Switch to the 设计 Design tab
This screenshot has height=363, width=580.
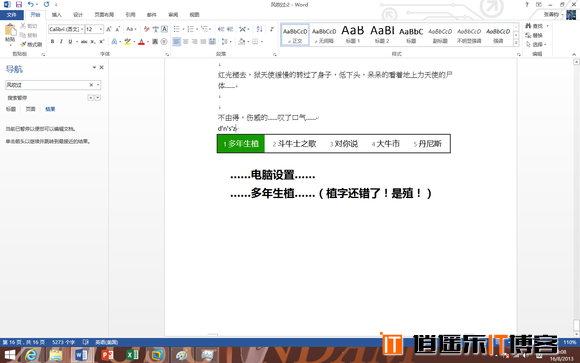[78, 15]
